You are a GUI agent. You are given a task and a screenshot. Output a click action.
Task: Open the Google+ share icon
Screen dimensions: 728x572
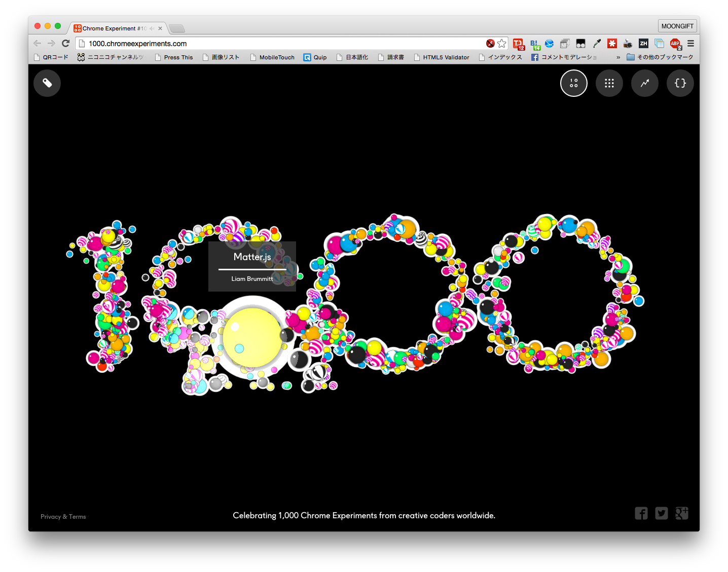click(681, 513)
